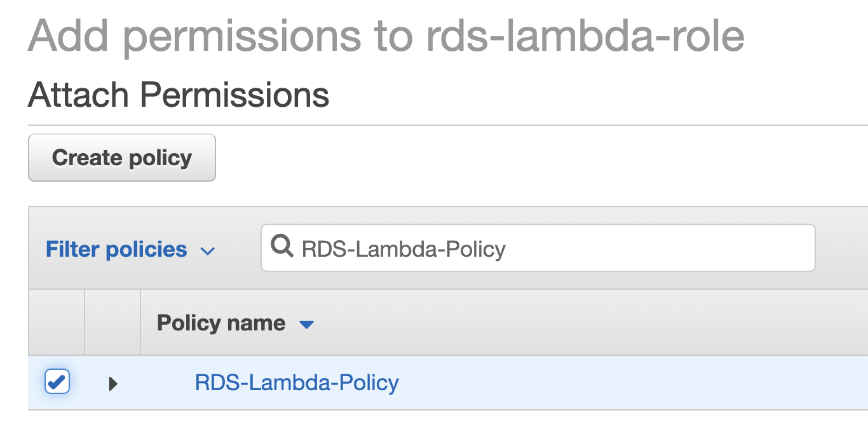Uncheck the RDS-Lambda-Policy checkbox
Viewport: 868px width, 441px height.
(x=57, y=382)
